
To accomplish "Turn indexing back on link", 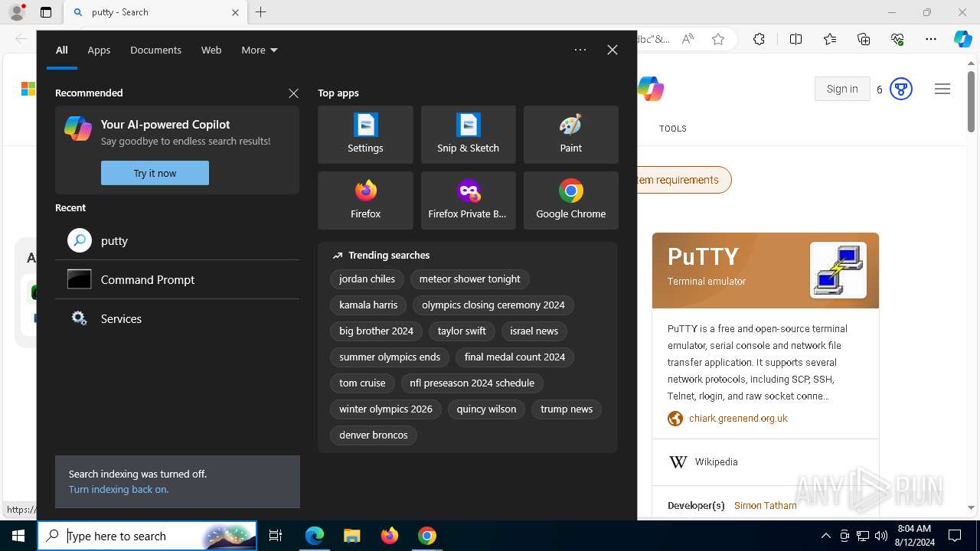I will (119, 489).
